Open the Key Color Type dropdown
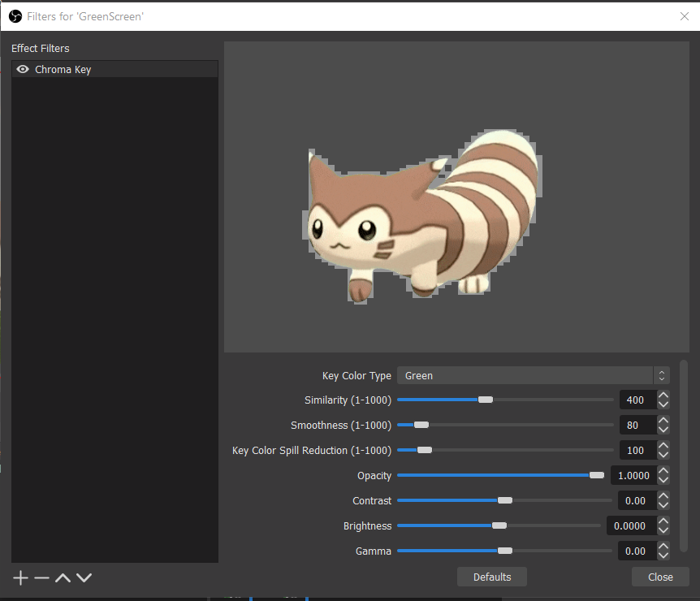The image size is (700, 601). [533, 375]
